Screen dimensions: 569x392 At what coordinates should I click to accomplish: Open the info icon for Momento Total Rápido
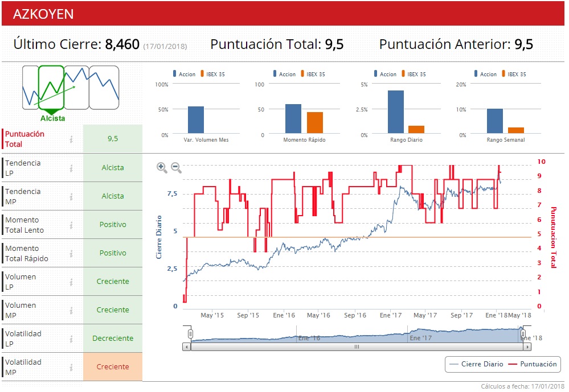[71, 254]
